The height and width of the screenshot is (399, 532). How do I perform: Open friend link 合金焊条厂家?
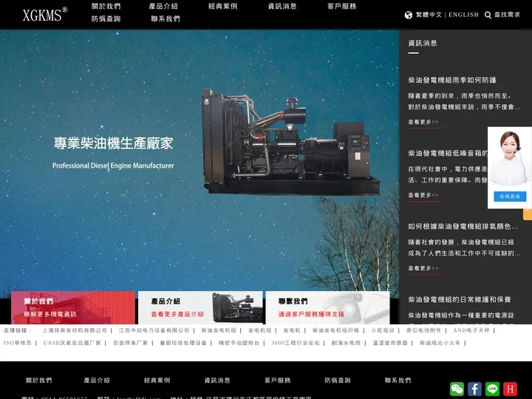[x=131, y=343]
